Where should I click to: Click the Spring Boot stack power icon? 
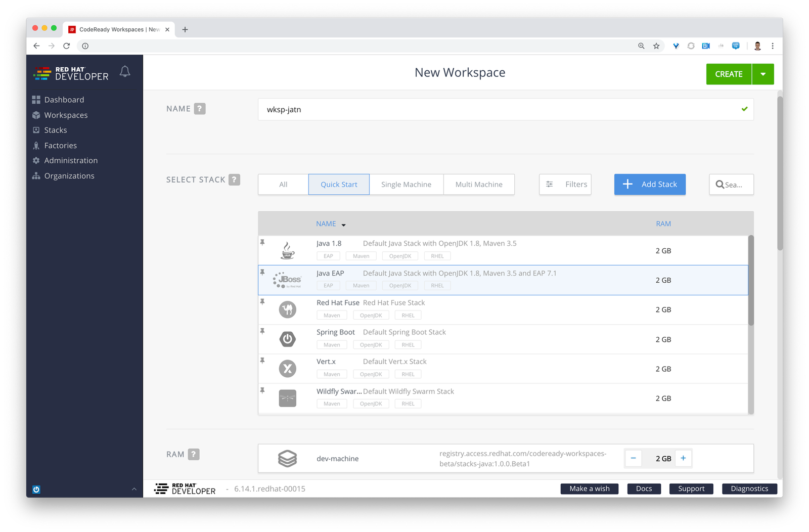(x=288, y=339)
